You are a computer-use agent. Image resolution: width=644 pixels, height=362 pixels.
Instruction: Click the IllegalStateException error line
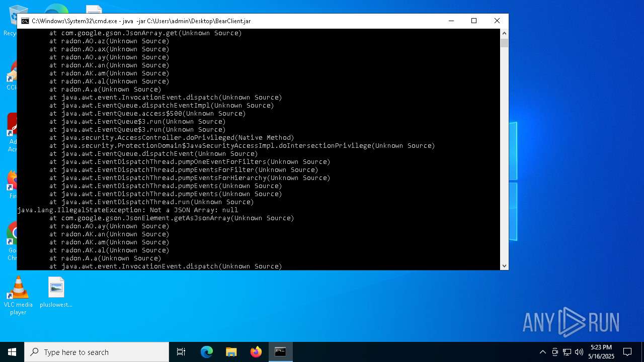tap(128, 210)
